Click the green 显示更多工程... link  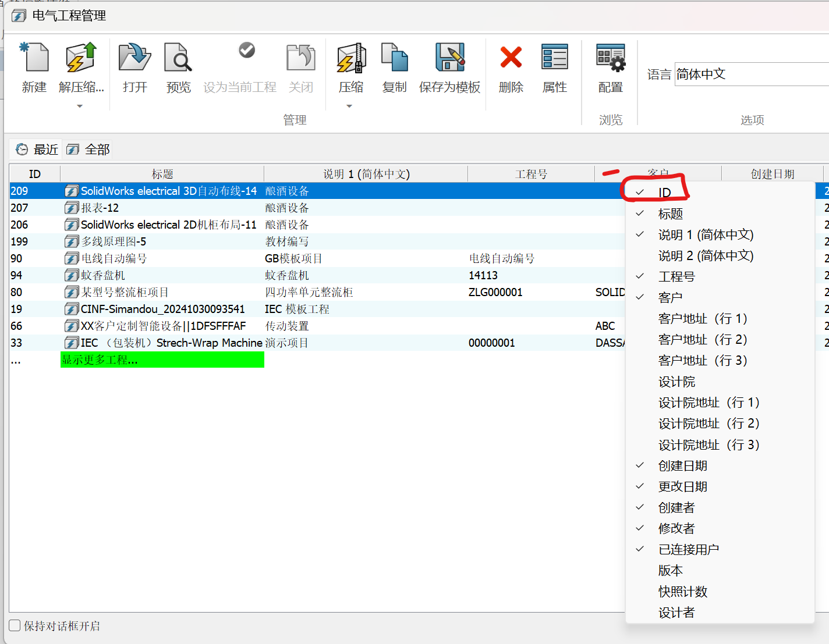[162, 360]
